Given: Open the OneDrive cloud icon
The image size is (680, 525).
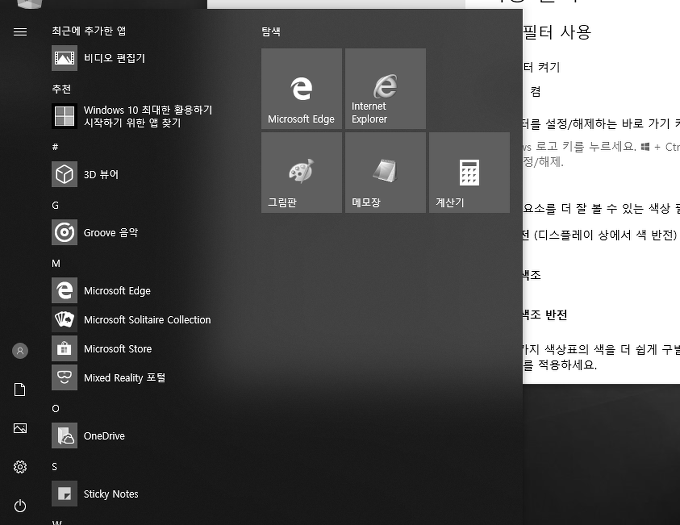Looking at the screenshot, I should pos(64,435).
